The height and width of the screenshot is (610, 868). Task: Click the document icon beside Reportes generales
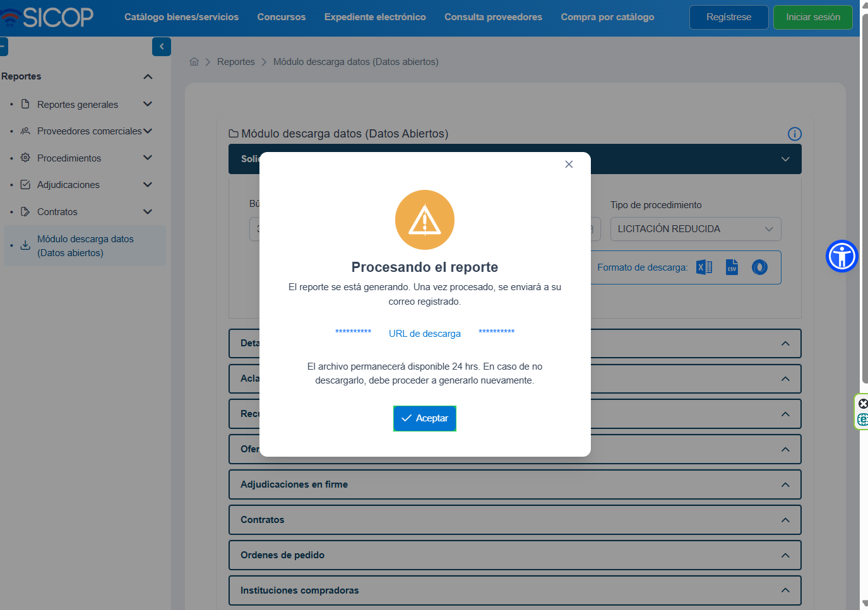(x=25, y=104)
